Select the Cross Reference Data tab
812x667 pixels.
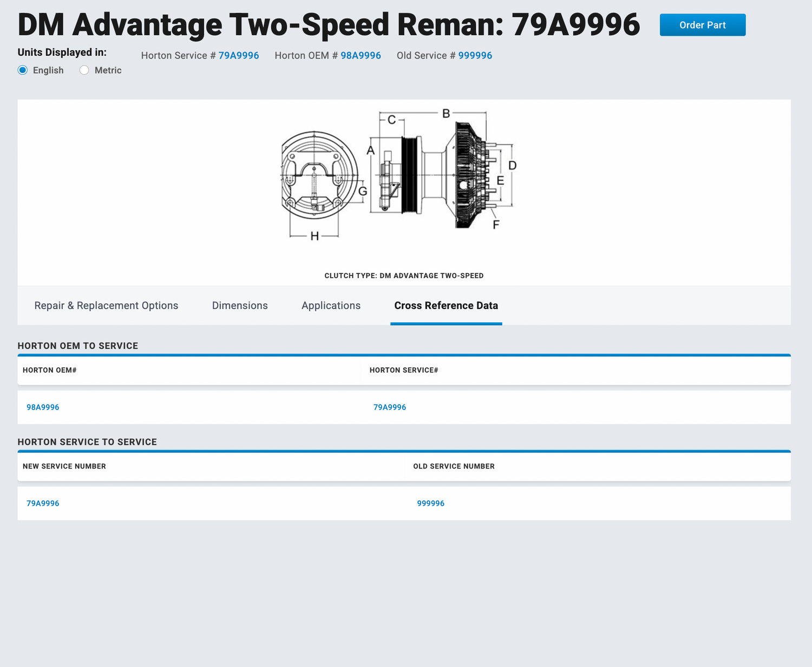point(446,306)
